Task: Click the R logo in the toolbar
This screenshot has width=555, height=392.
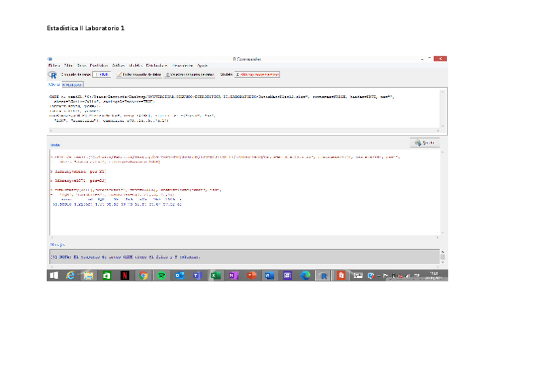Action: pos(52,75)
